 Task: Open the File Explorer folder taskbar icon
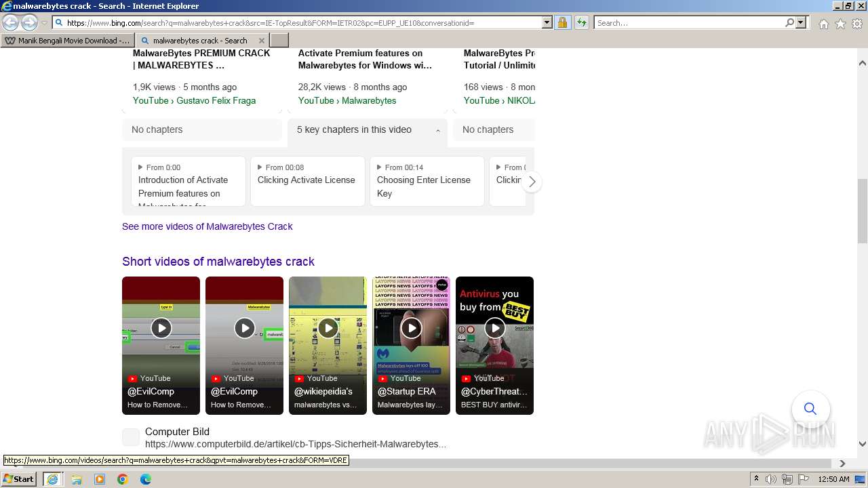coord(77,479)
